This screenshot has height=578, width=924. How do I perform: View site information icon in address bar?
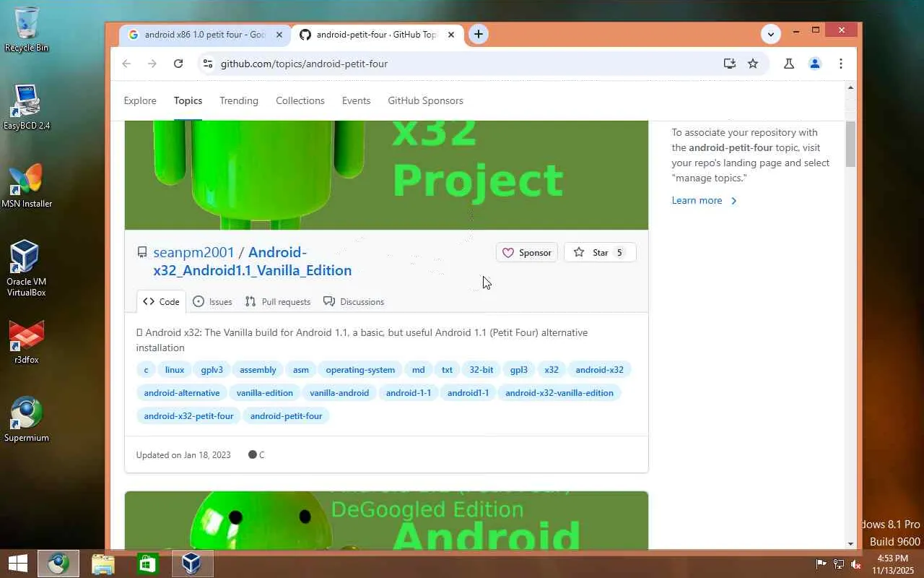pos(207,64)
